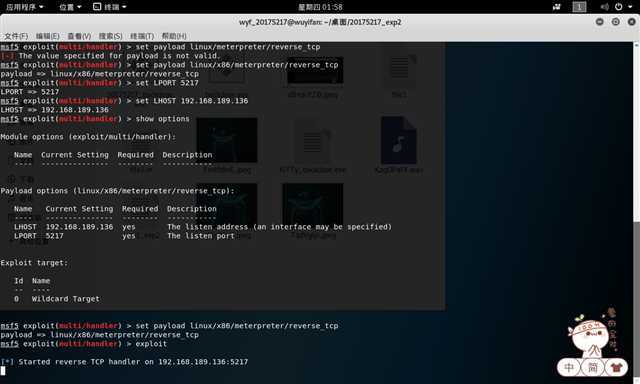Select workspace switcher number 1
This screenshot has width=640, height=384.
click(579, 7)
